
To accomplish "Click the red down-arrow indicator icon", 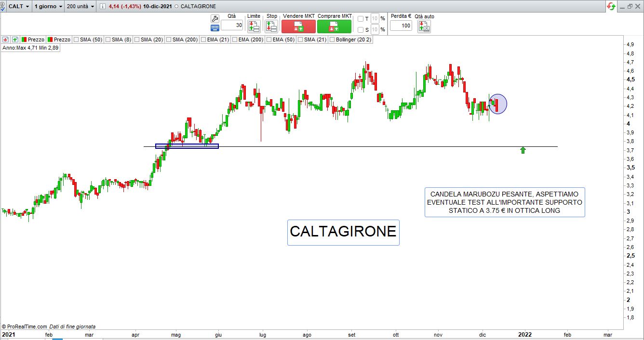I will point(6,39).
